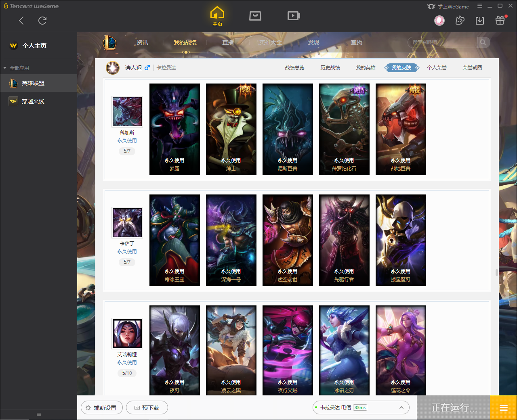
Task: Open the yellow menu button beside 正在运行
Action: [x=503, y=407]
